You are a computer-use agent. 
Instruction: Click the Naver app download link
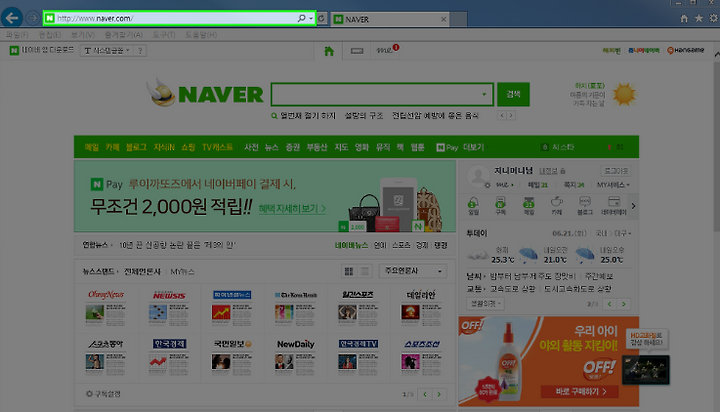(x=42, y=50)
